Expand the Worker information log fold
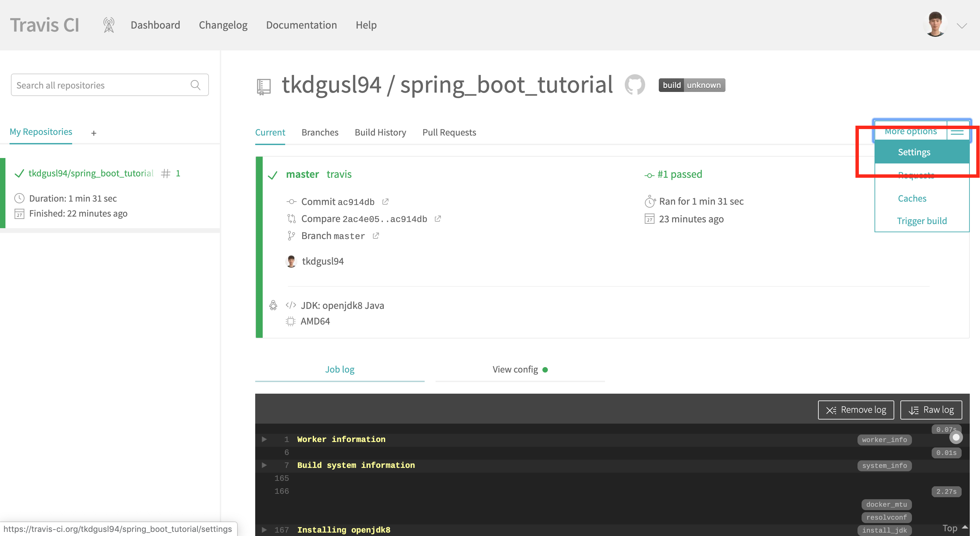Viewport: 980px width, 536px height. point(264,439)
